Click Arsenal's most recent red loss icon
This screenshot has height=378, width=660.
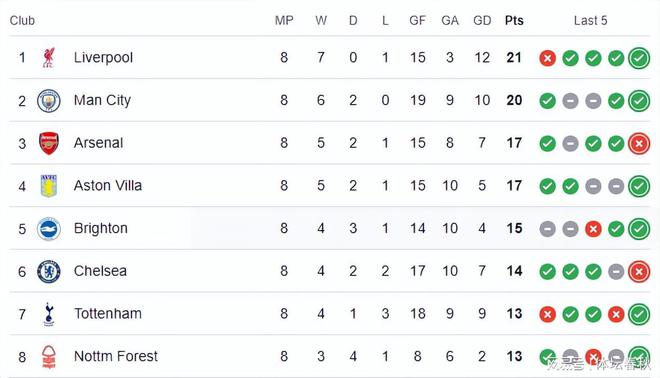[639, 144]
